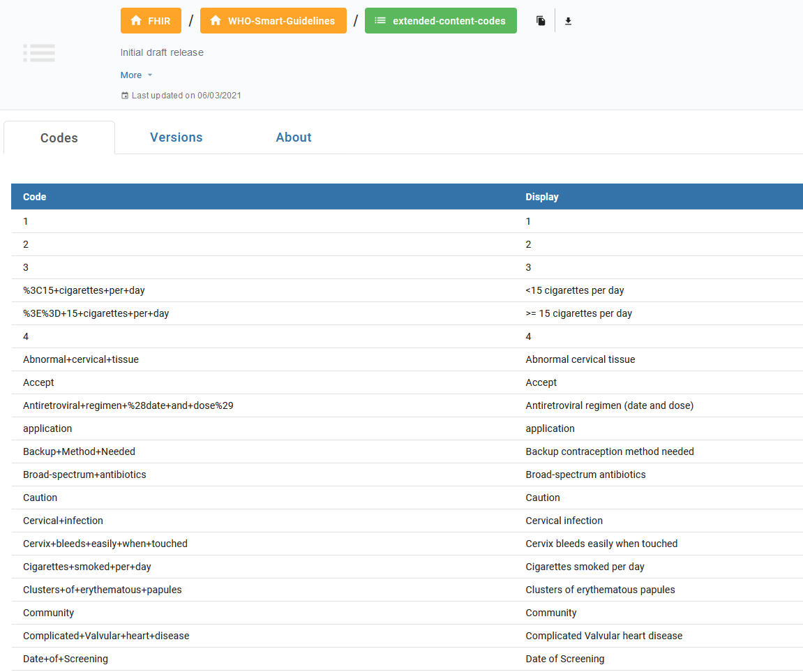Click the calendar icon beside Last updated

pyautogui.click(x=124, y=96)
